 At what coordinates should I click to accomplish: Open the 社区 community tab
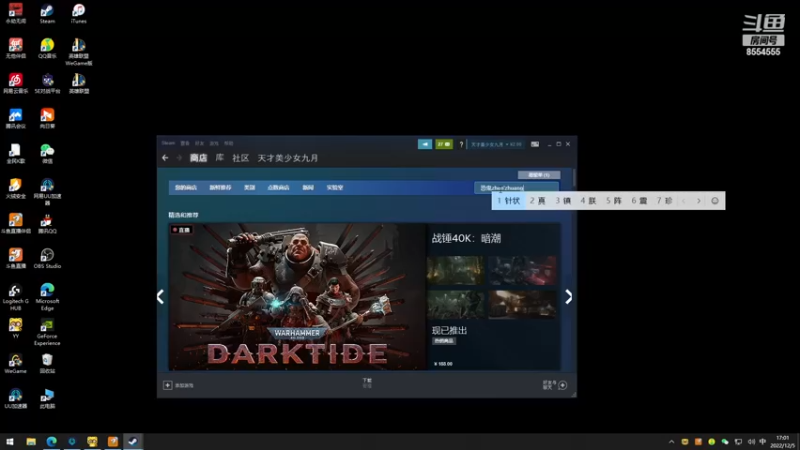(x=240, y=158)
